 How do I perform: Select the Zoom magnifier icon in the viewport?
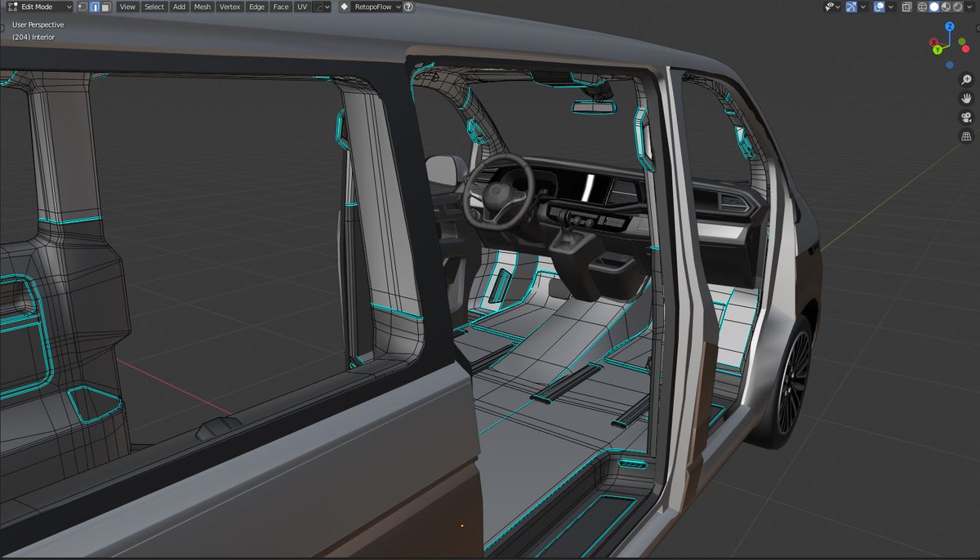[x=967, y=79]
